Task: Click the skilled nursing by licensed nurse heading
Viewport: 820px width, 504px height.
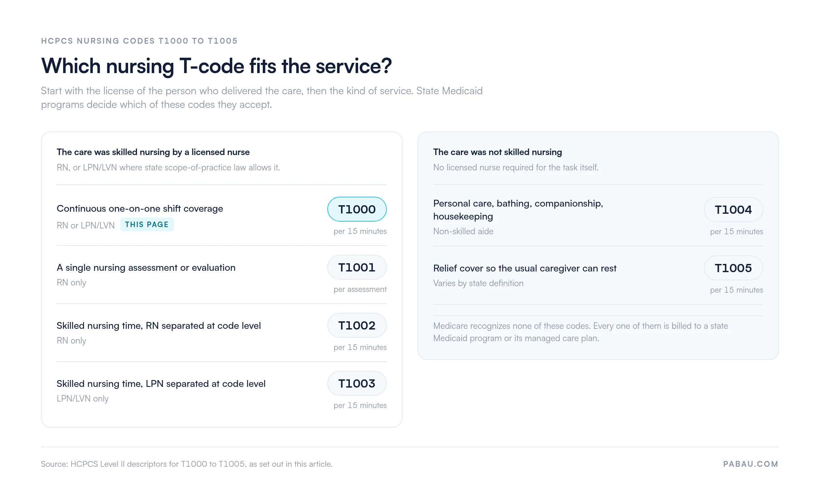Action: coord(153,152)
